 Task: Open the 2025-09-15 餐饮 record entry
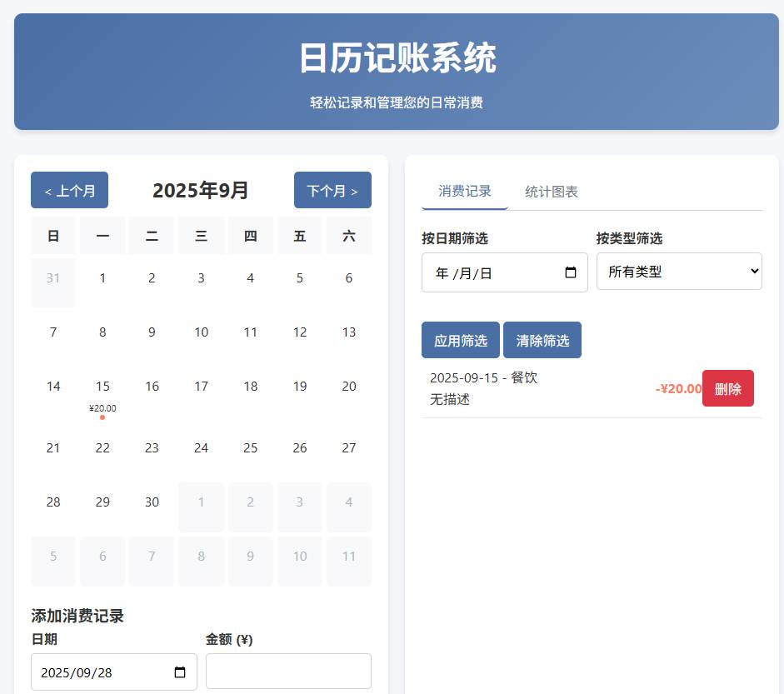coord(533,388)
